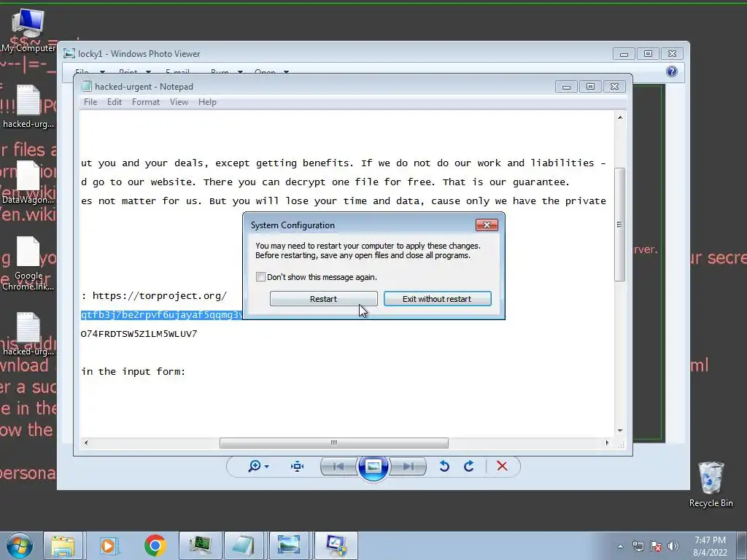Click Notepad scroll down arrow

[620, 430]
